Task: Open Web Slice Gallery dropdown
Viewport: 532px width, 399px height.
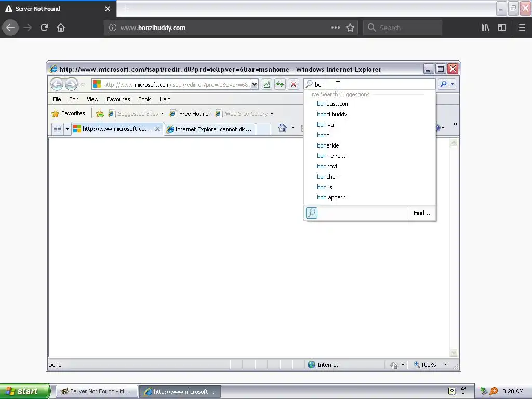Action: point(244,114)
